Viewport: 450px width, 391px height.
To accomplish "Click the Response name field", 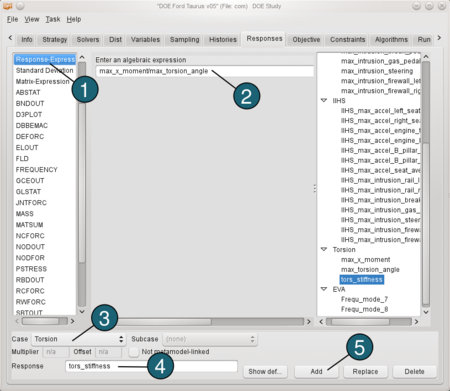I will click(x=152, y=366).
